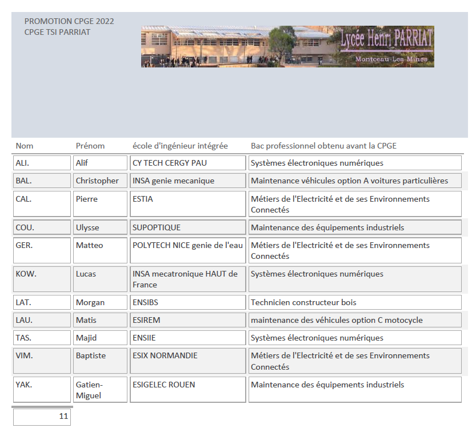Click the ENSIIE school field

pyautogui.click(x=188, y=338)
